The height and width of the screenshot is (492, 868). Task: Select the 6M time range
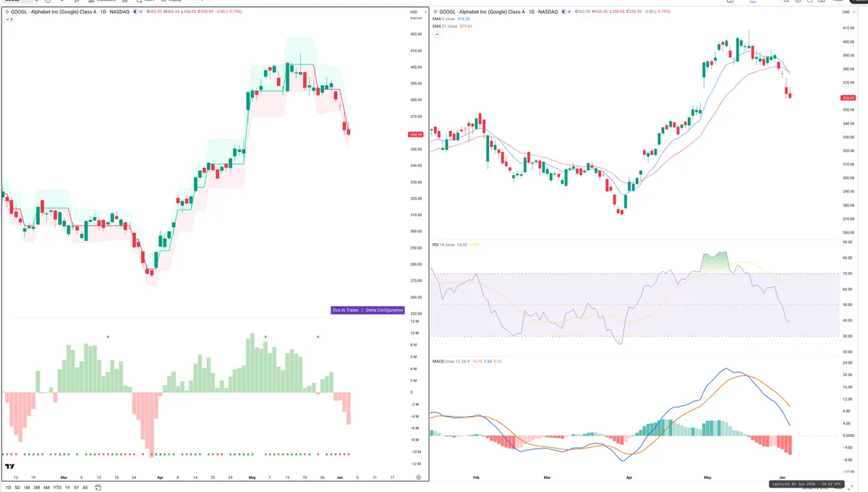click(46, 488)
